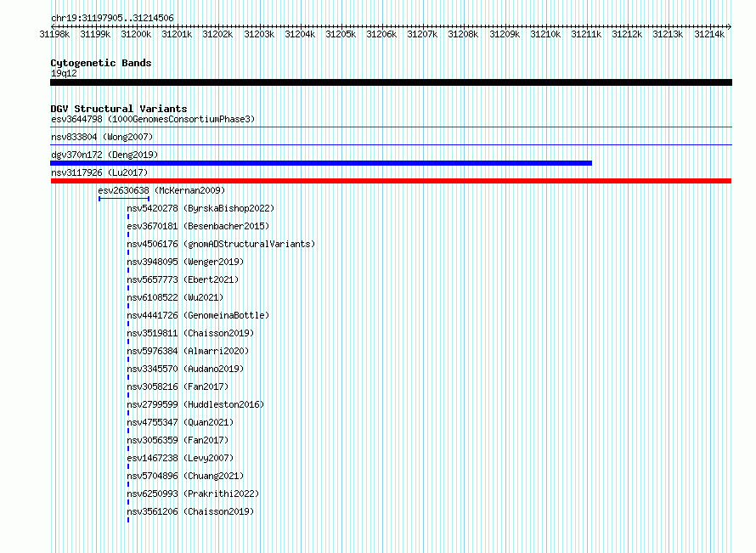Click the 31211k ruler label
The height and width of the screenshot is (553, 756).
(586, 34)
